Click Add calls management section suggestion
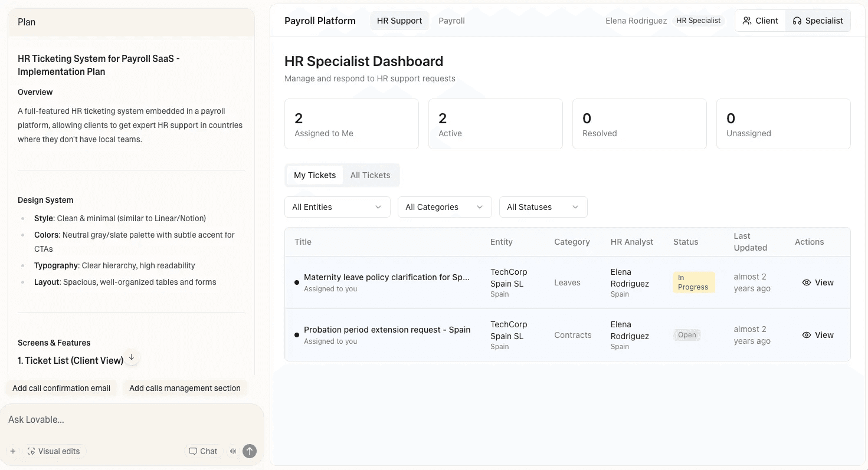 point(185,388)
